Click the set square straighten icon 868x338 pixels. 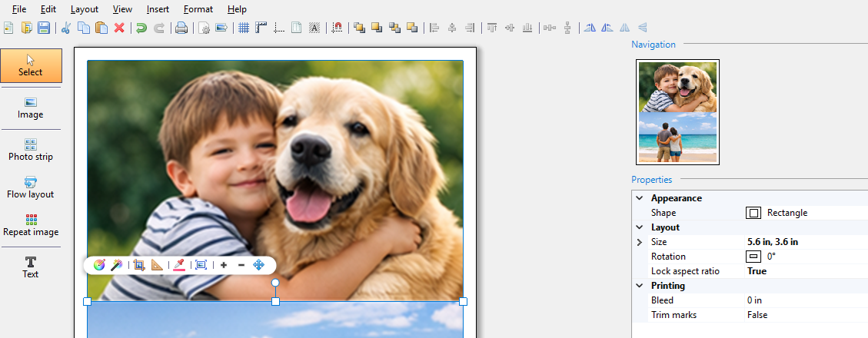157,265
